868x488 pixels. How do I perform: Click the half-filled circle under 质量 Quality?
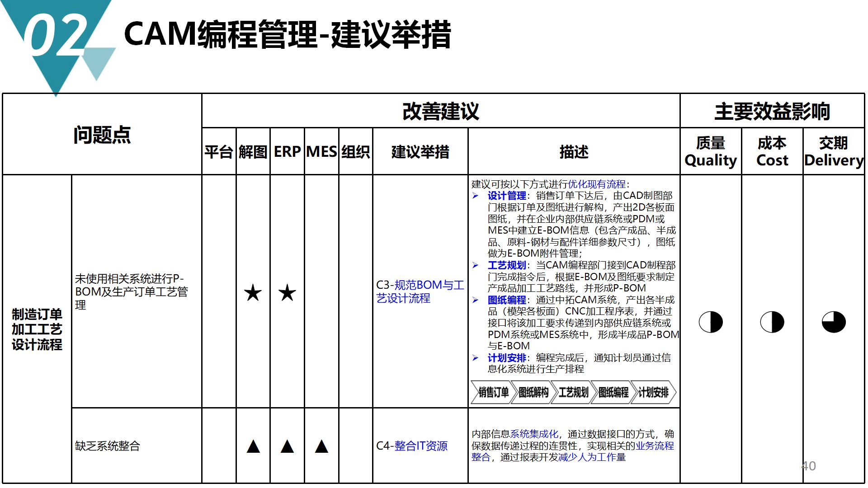(711, 322)
